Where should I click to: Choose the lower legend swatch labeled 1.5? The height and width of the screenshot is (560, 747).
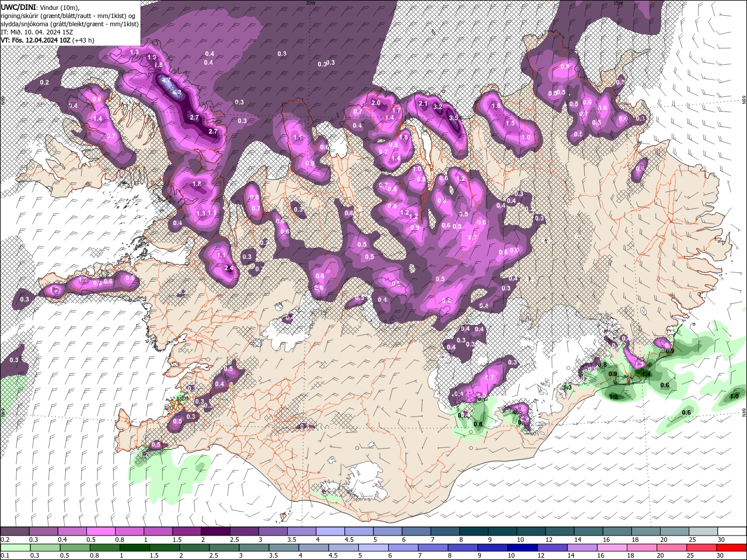point(165,548)
